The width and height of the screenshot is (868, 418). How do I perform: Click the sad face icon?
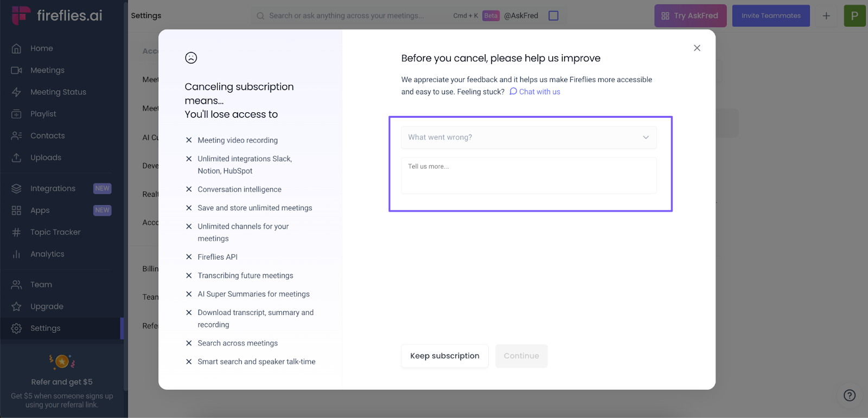pyautogui.click(x=191, y=57)
